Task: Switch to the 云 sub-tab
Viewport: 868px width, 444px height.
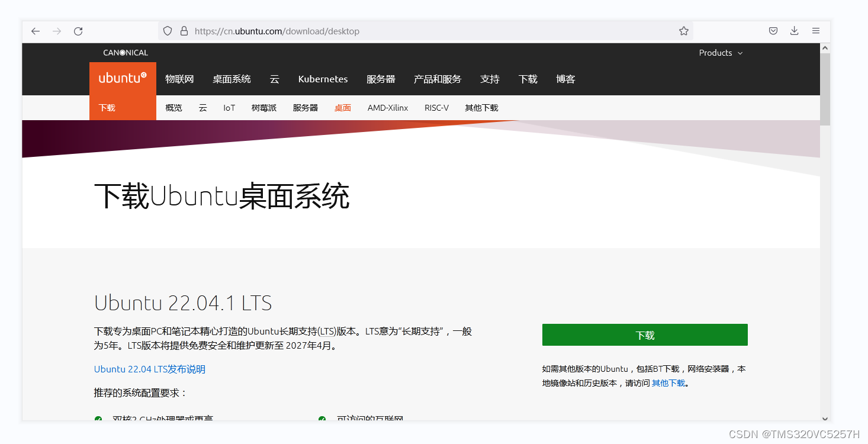Action: 202,108
